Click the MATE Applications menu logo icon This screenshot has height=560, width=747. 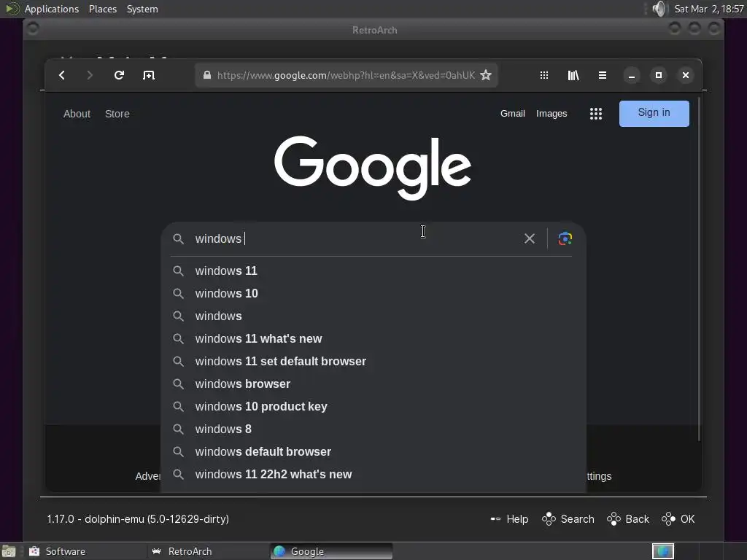(x=12, y=9)
